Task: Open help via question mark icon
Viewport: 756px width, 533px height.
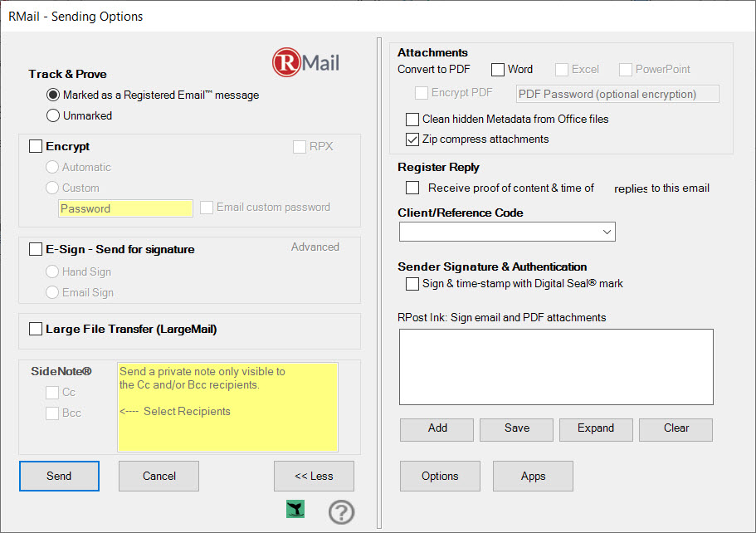Action: (341, 511)
